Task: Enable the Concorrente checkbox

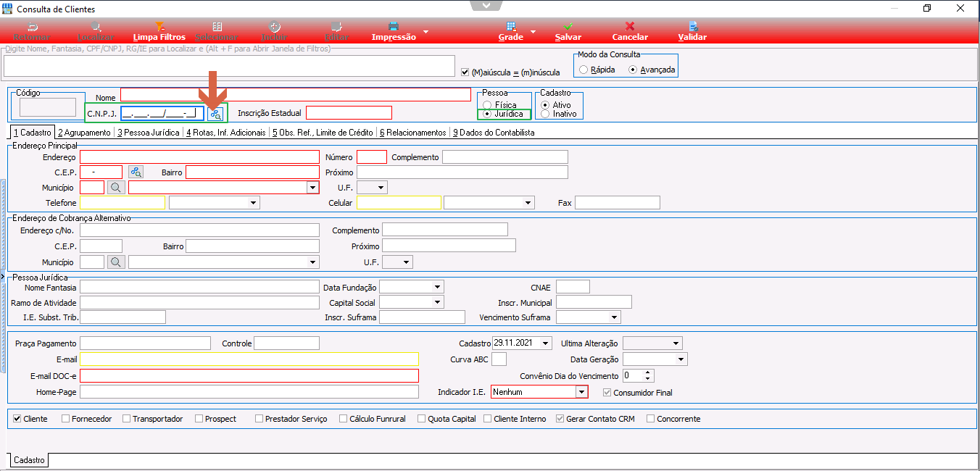Action: [x=650, y=418]
